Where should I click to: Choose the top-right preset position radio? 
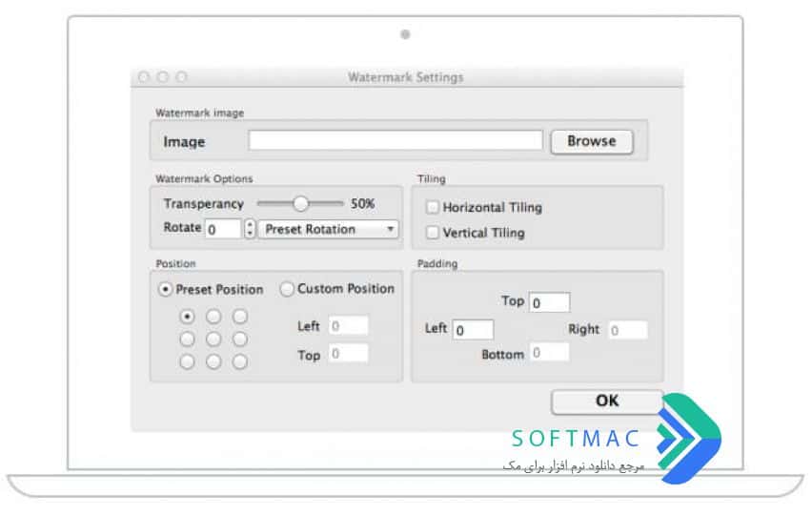point(240,316)
